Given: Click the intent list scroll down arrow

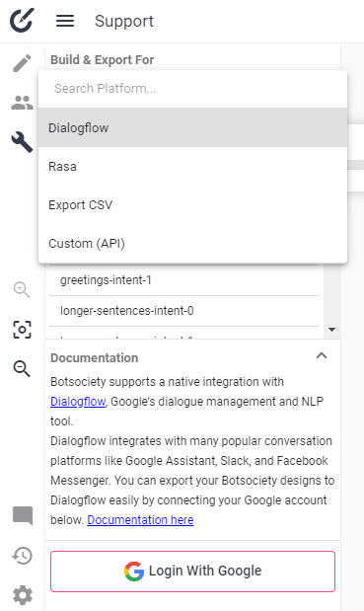Looking at the screenshot, I should (x=331, y=330).
